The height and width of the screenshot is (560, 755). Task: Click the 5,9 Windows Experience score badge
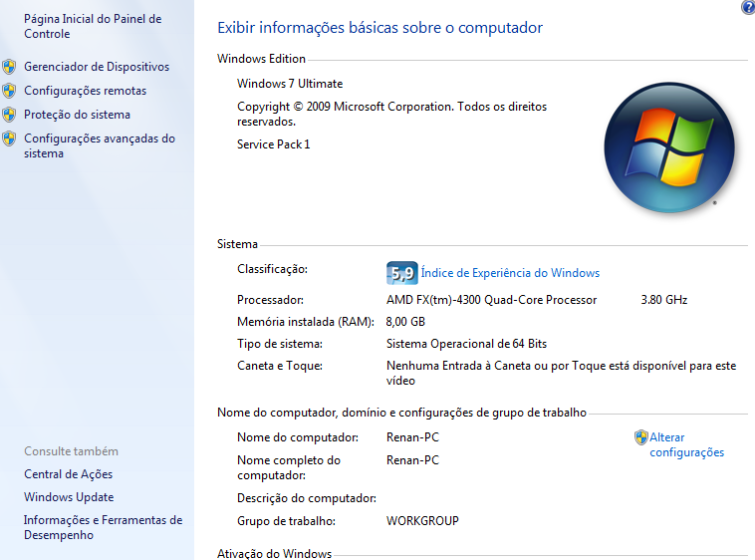pos(401,273)
